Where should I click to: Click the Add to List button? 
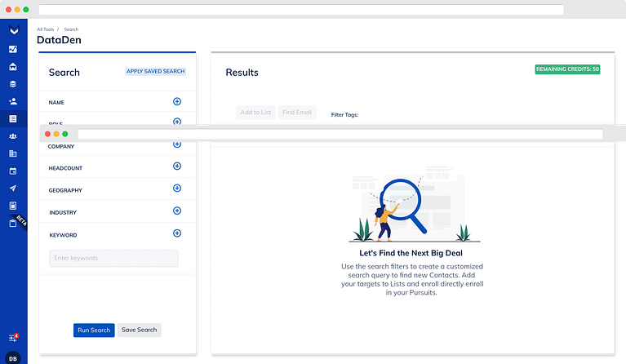click(255, 112)
